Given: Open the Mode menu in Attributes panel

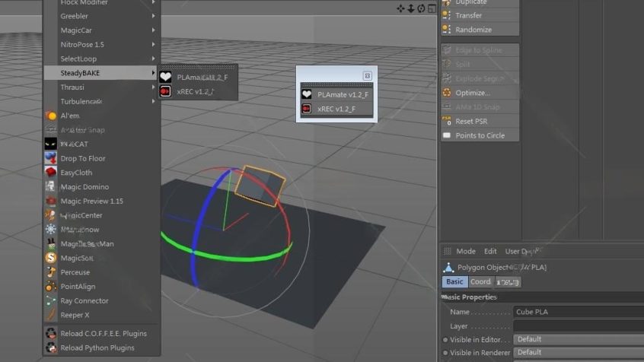Looking at the screenshot, I should point(466,251).
